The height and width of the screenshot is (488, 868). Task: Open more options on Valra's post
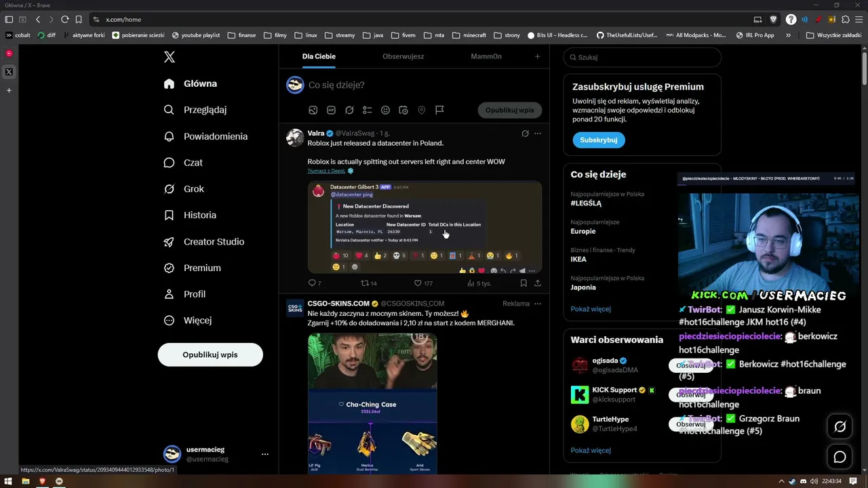click(538, 134)
